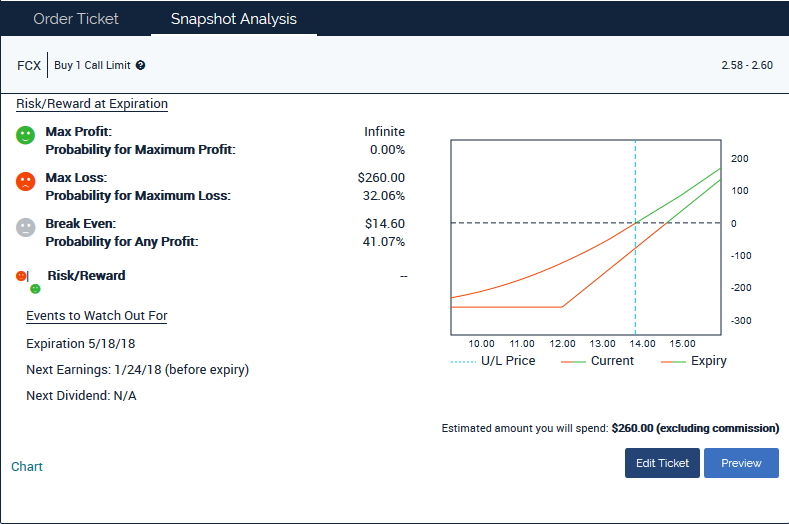Click the Buy 1 Call Limit description
789x524 pixels.
tap(93, 66)
